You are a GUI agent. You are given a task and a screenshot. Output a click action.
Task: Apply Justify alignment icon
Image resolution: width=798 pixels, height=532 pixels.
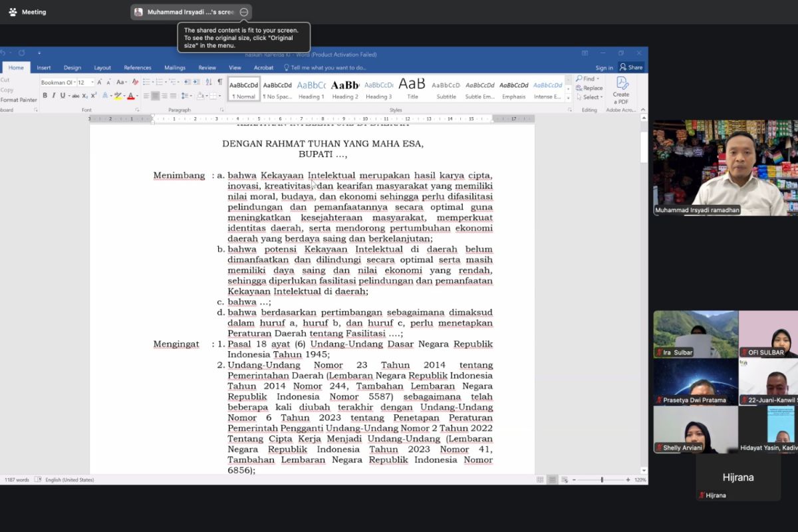pyautogui.click(x=173, y=96)
